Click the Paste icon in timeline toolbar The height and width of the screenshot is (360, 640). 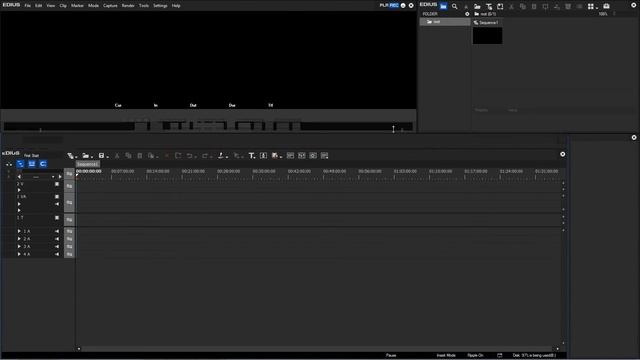point(140,156)
